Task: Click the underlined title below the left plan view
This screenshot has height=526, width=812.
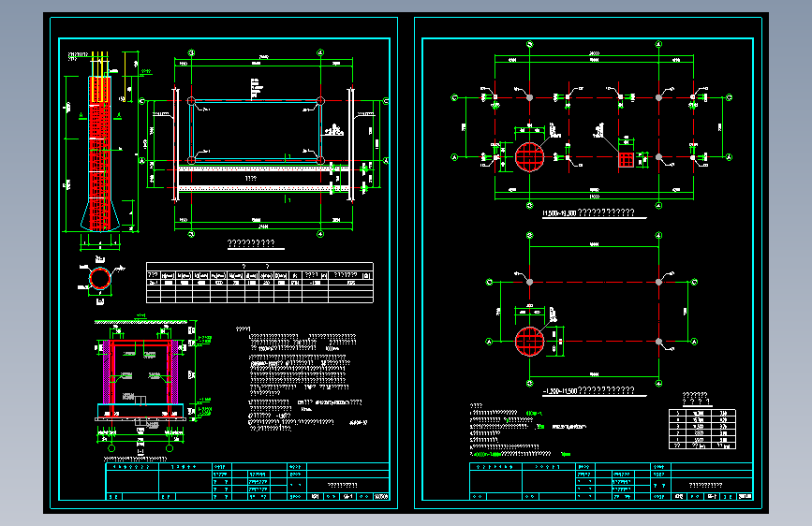Action: click(x=251, y=243)
